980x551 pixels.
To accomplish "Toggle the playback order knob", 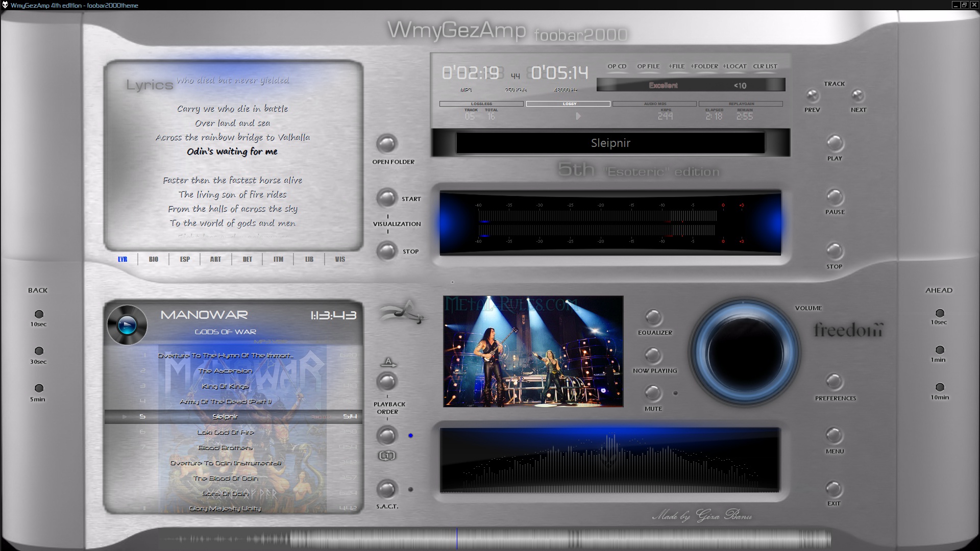I will point(386,381).
